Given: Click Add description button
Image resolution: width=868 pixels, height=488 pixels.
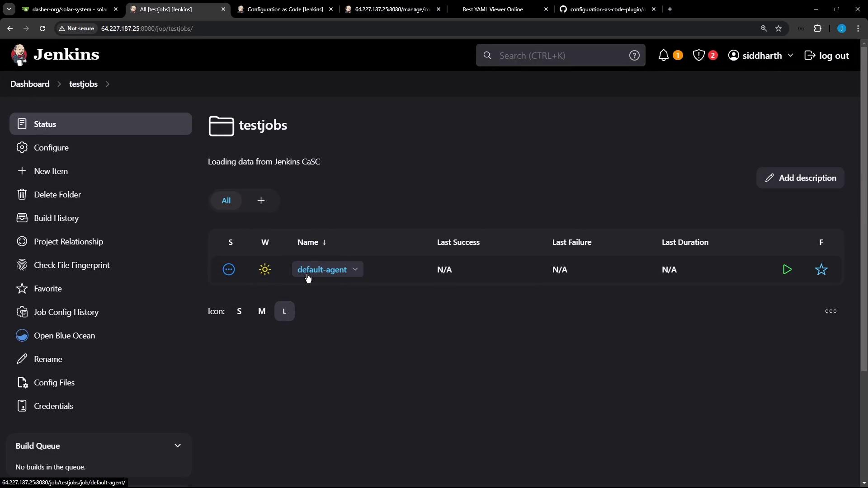Looking at the screenshot, I should pyautogui.click(x=800, y=178).
